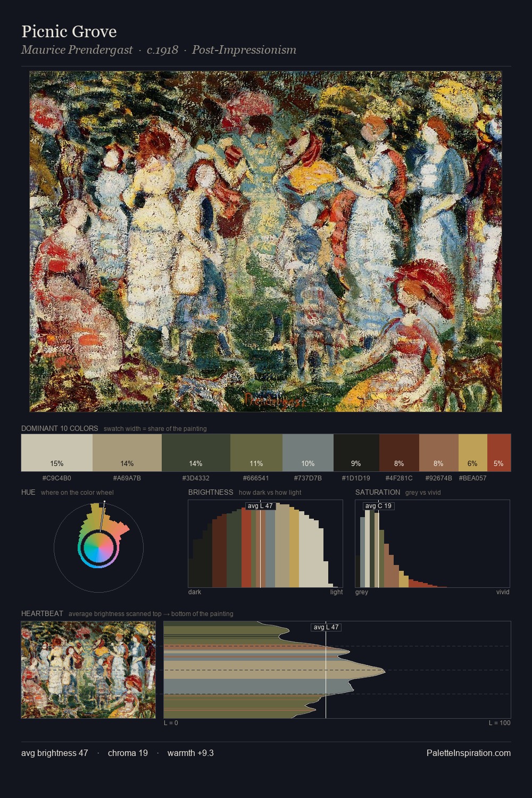Viewport: 532px width, 798px height.
Task: Click the hue color wheel chart
Action: coord(98,547)
